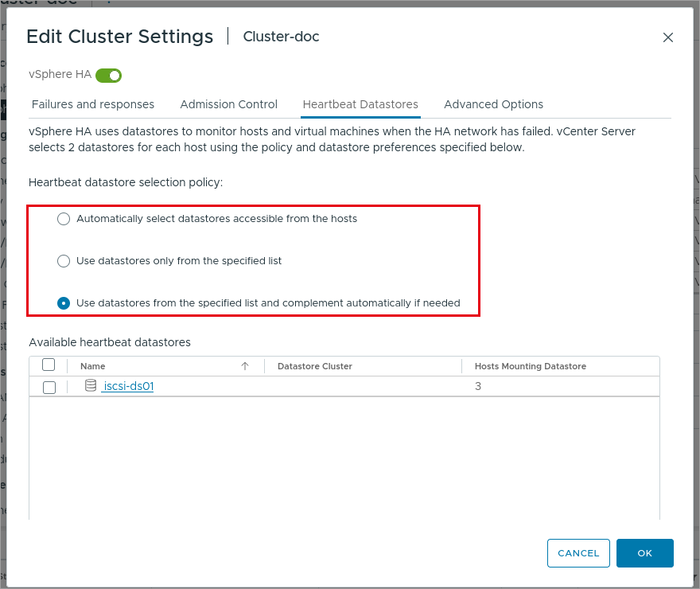Screen dimensions: 700x589
Task: Open the Failures and responses tab
Action: coord(93,104)
